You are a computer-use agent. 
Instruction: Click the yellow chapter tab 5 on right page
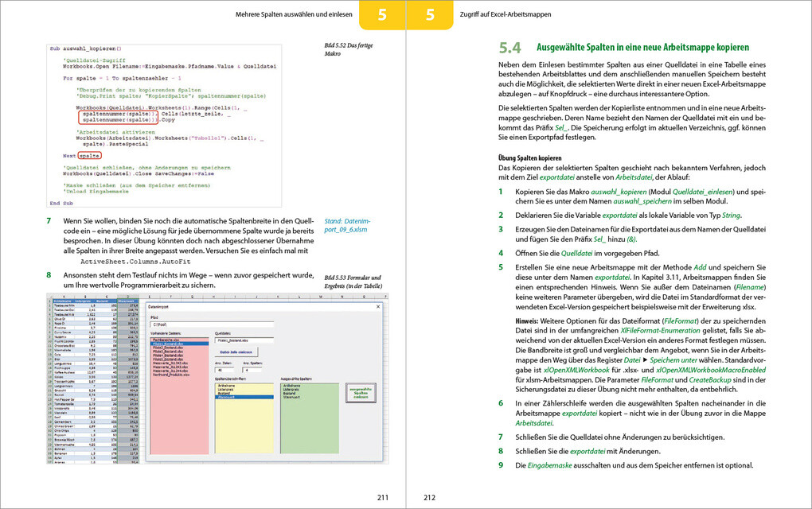pos(431,14)
